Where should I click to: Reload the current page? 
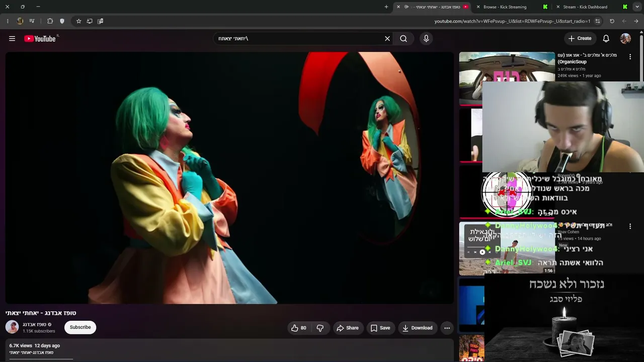click(x=612, y=21)
